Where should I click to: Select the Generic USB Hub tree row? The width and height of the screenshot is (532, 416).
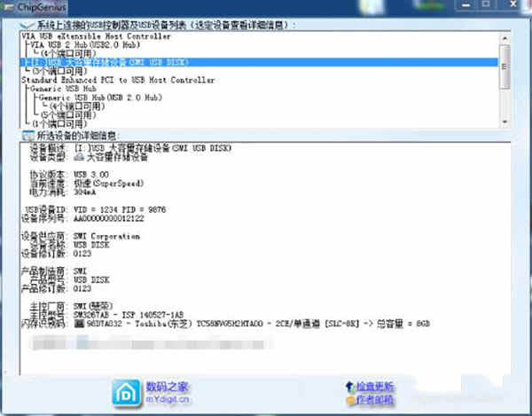[x=63, y=89]
